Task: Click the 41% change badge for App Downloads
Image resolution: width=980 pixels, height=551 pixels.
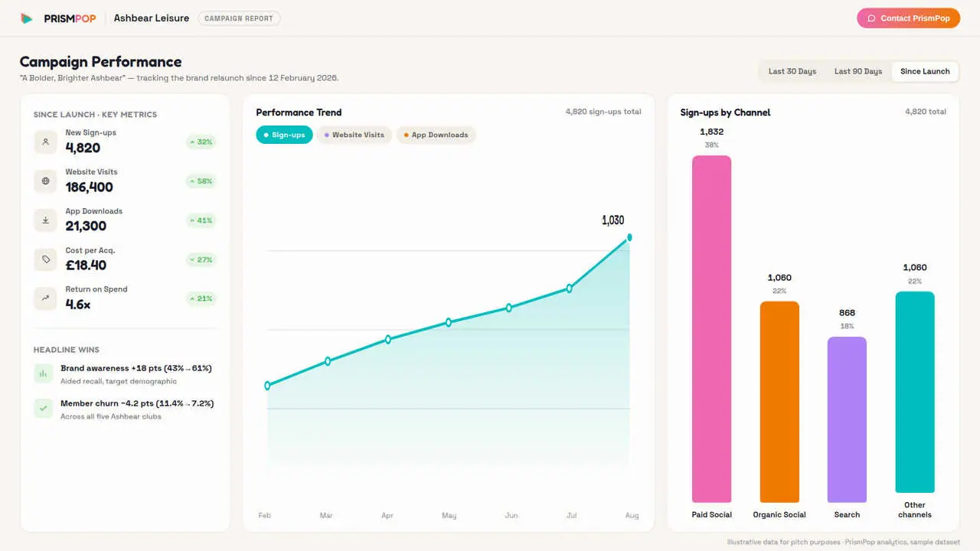Action: click(201, 220)
